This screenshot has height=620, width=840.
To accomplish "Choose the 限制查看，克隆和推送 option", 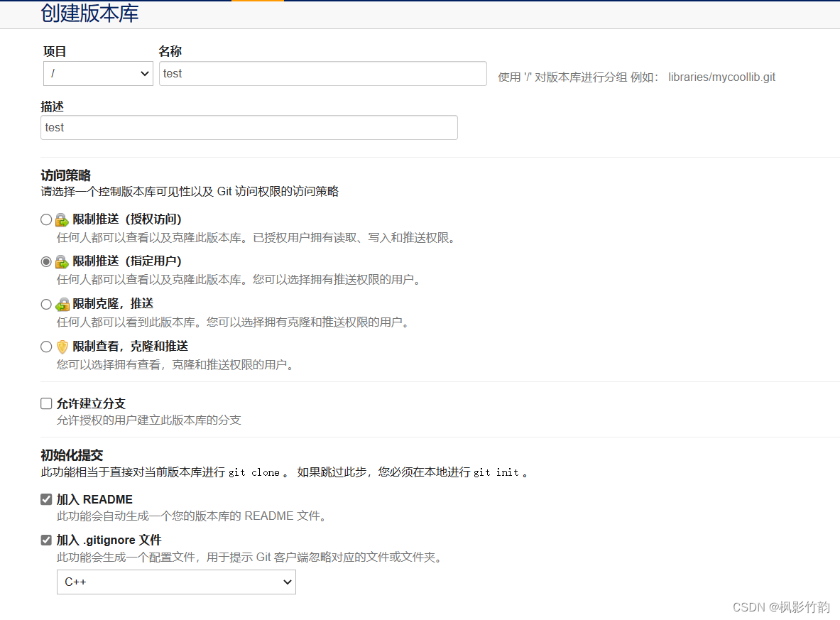I will click(45, 347).
